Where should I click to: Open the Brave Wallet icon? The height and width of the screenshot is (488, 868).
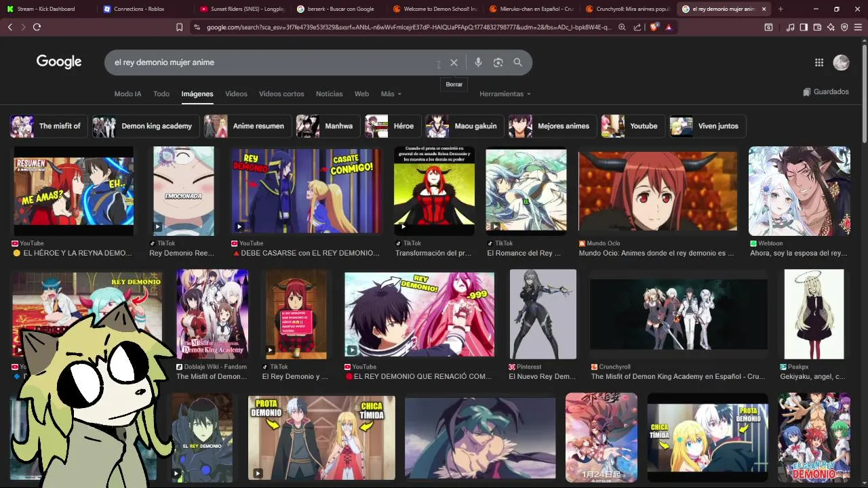tap(817, 27)
